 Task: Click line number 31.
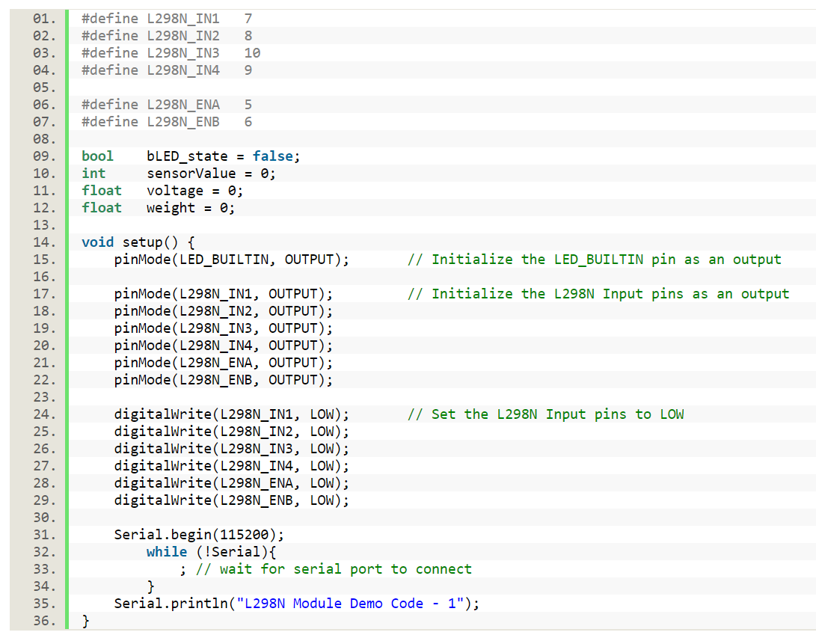(44, 535)
